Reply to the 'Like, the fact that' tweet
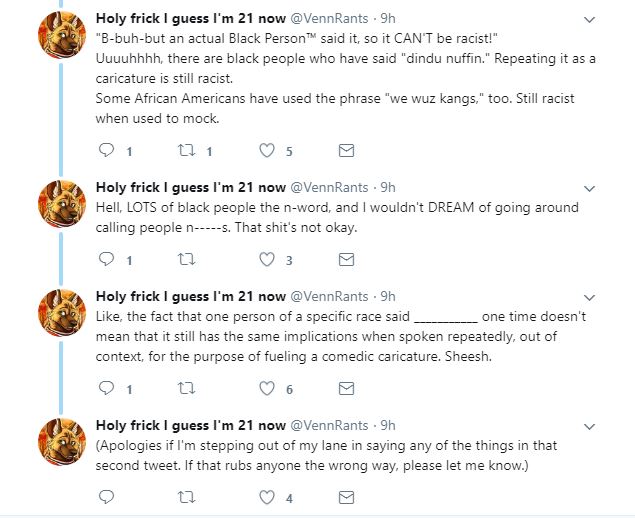Image resolution: width=635 pixels, height=518 pixels. (x=107, y=388)
